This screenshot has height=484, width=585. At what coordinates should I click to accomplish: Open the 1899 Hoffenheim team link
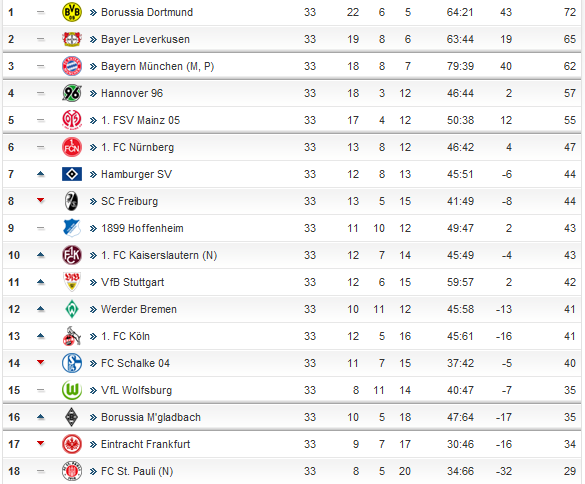[142, 228]
